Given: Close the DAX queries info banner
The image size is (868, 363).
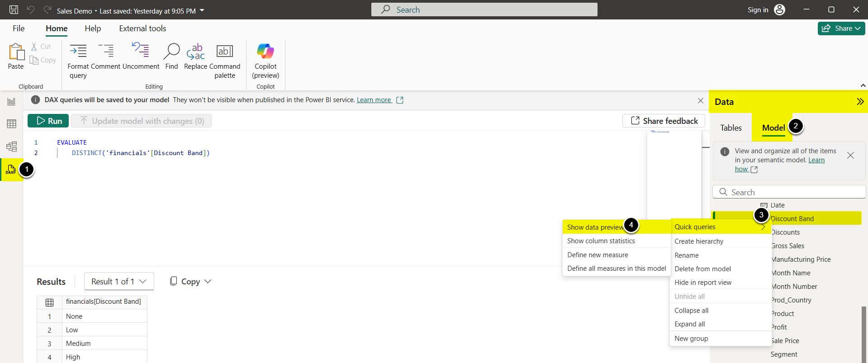Looking at the screenshot, I should (x=700, y=100).
